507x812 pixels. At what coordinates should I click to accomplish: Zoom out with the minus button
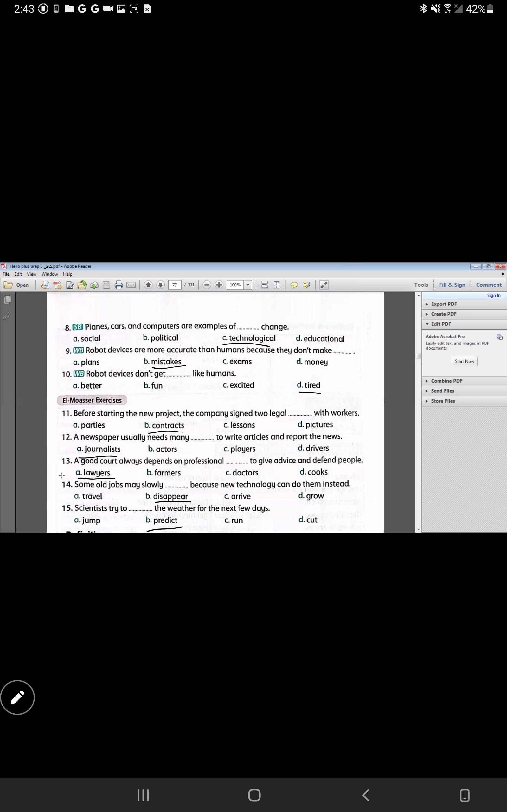pos(207,285)
